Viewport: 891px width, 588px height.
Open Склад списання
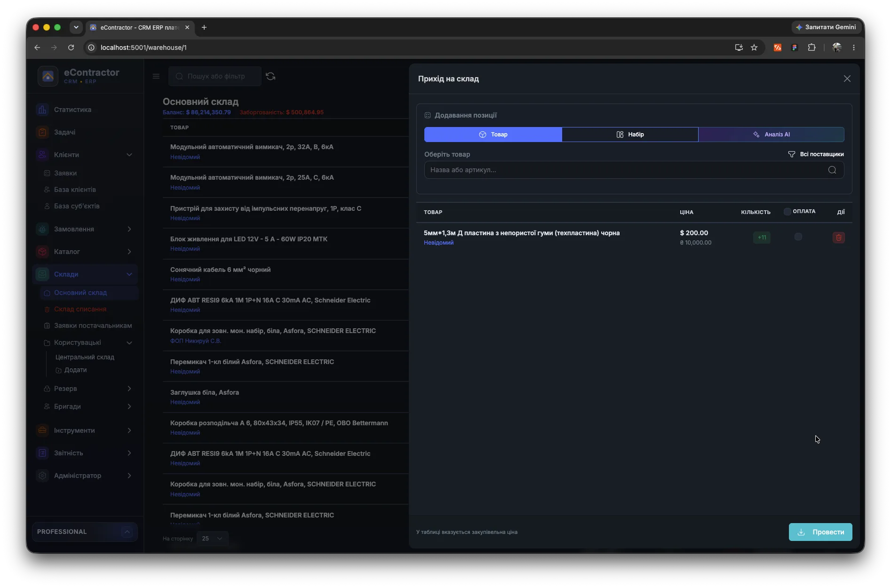coord(80,309)
